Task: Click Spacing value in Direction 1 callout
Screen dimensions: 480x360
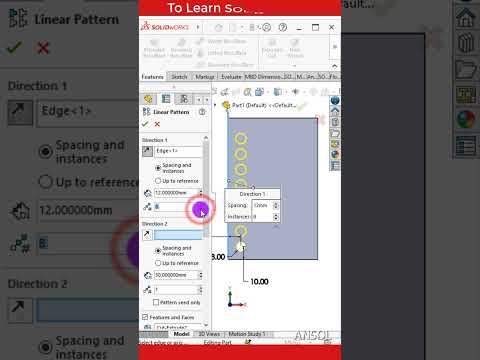Action: [262, 205]
